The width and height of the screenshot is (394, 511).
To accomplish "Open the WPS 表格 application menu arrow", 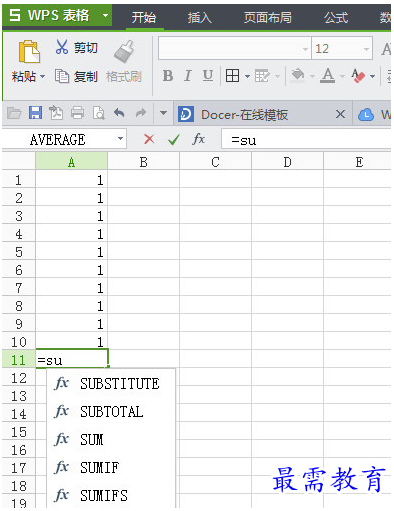I will coord(105,15).
